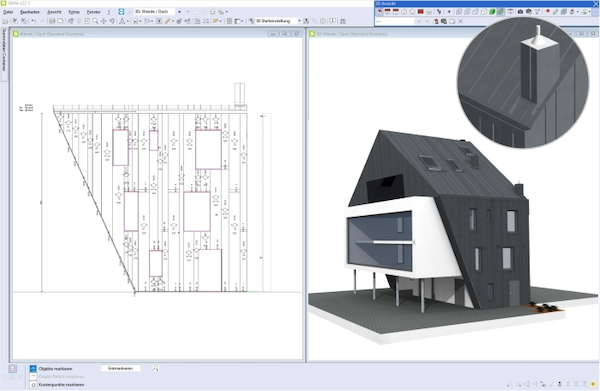Viewport: 600px width, 391px height.
Task: Open the Bearbeiten menu
Action: [30, 12]
